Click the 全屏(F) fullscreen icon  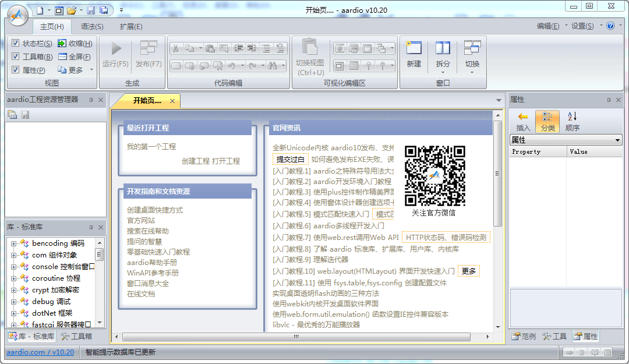62,56
